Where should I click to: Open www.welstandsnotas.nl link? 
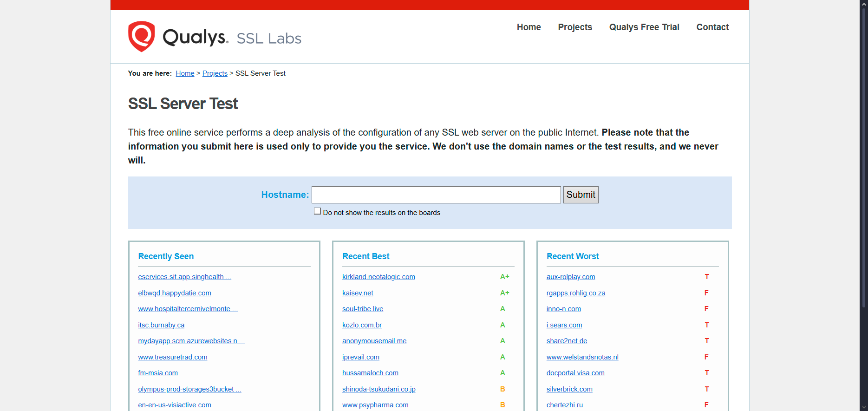coord(582,357)
